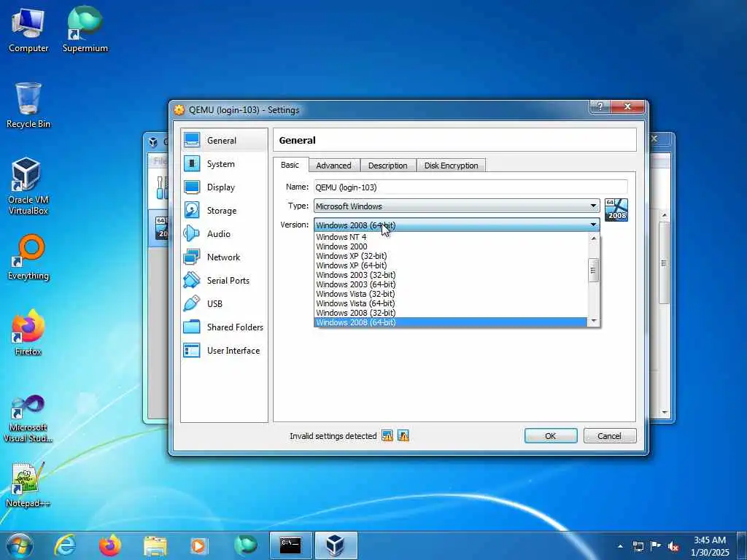
Task: Choose Windows 2003 (64-bit) version
Action: point(450,284)
